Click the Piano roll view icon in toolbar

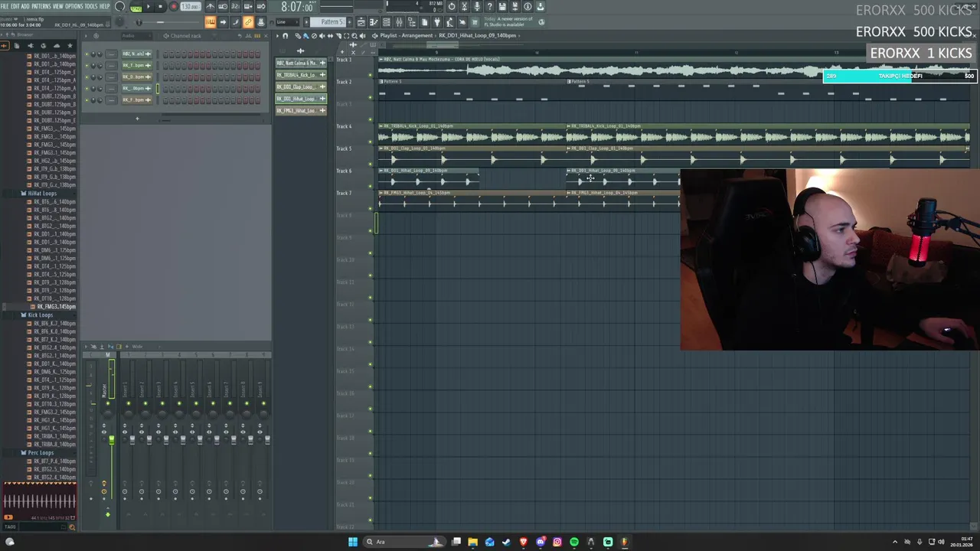373,22
